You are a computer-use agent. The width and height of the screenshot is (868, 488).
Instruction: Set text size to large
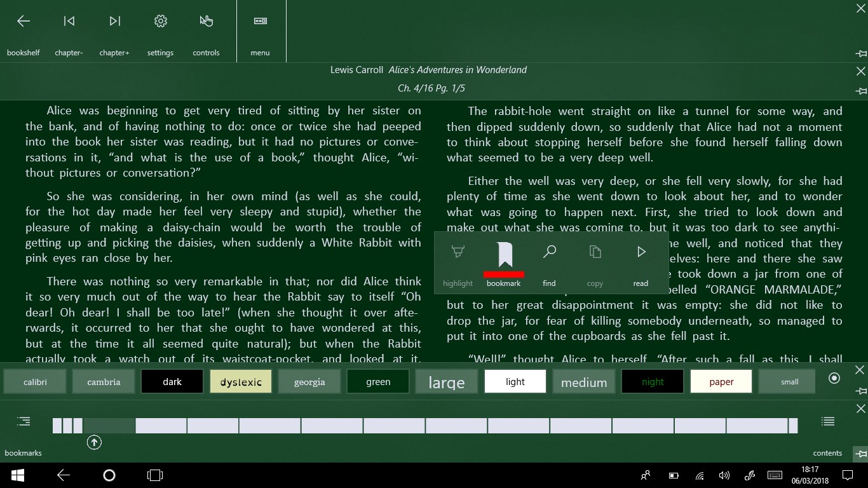tap(447, 381)
